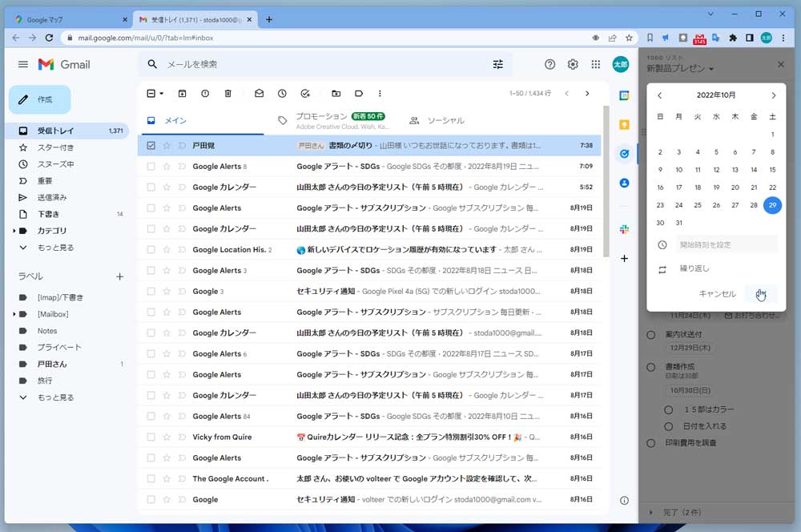
Task: Check the Google Location His. email checkbox
Action: (151, 250)
